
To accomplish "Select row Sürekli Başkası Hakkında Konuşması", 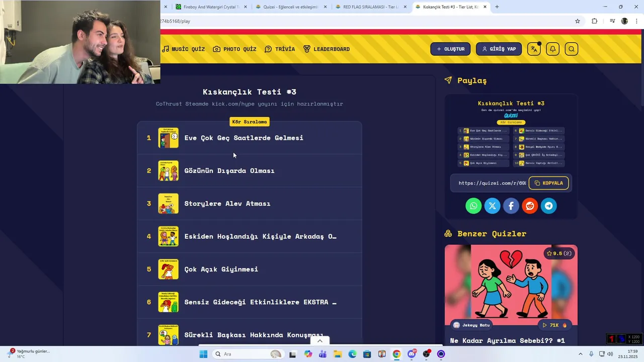I will 250,332.
